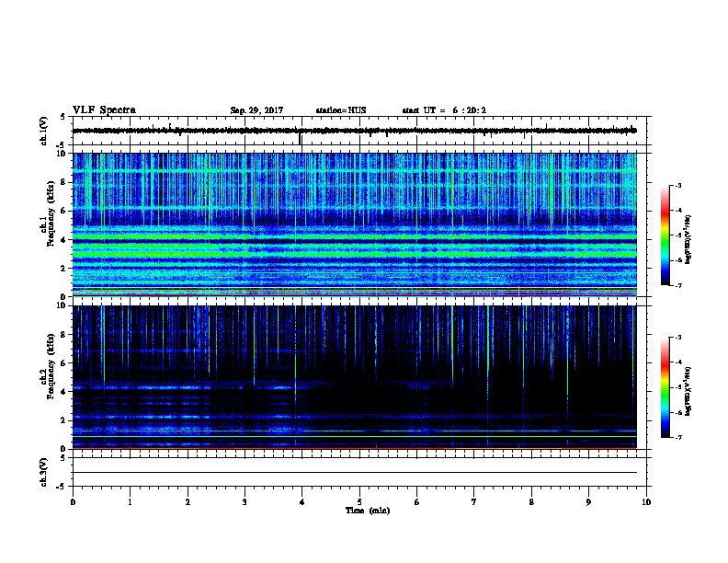Click the "Time (min)" x-axis label
Image resolution: width=728 pixels, height=563 pixels.
[x=368, y=511]
